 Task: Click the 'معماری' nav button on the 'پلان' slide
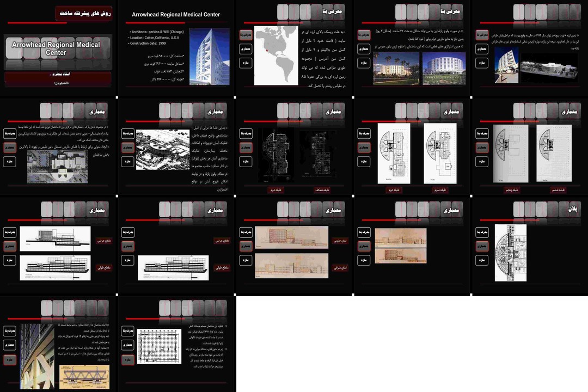pyautogui.click(x=482, y=246)
